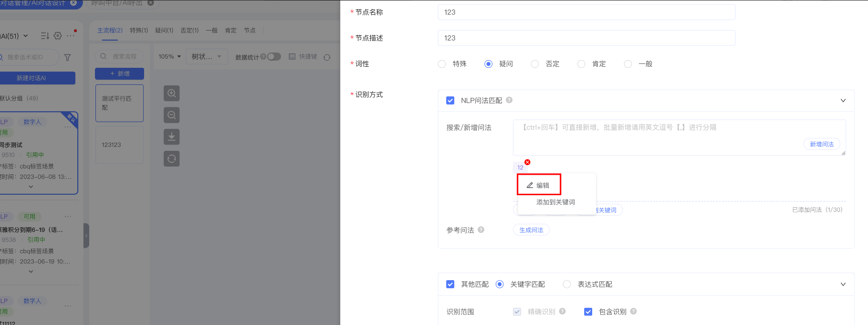This screenshot has width=868, height=325.
Task: Click the 节点名称 input field
Action: tap(586, 12)
